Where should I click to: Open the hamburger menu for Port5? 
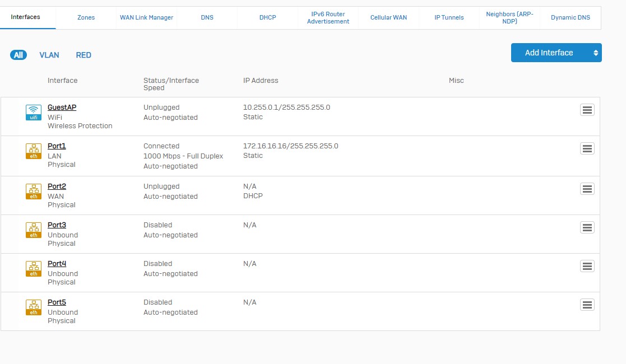(x=587, y=305)
